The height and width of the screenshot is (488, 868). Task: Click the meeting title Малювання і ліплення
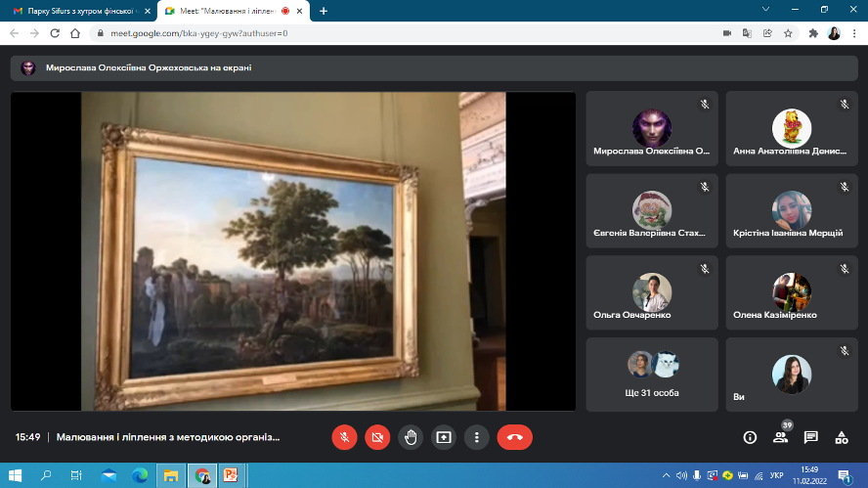(x=168, y=437)
